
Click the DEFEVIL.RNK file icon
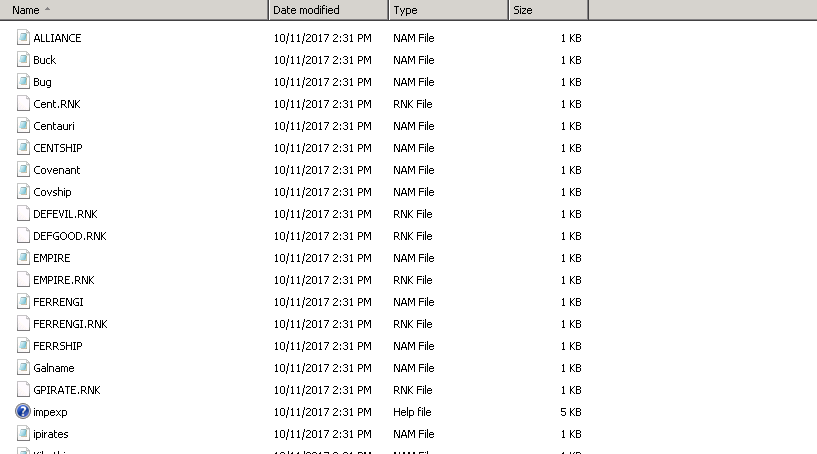(x=23, y=214)
